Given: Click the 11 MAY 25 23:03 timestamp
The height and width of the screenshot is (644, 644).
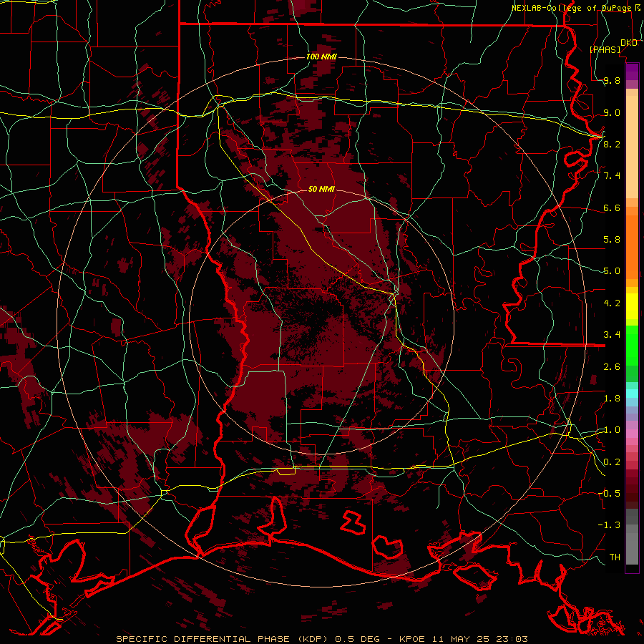Looking at the screenshot, I should (x=479, y=639).
